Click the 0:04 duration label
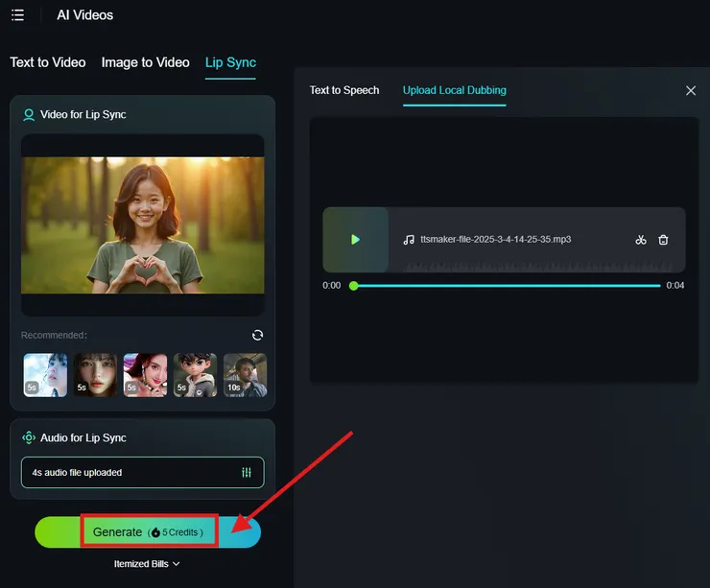Screen dimensions: 710x588 [x=674, y=285]
